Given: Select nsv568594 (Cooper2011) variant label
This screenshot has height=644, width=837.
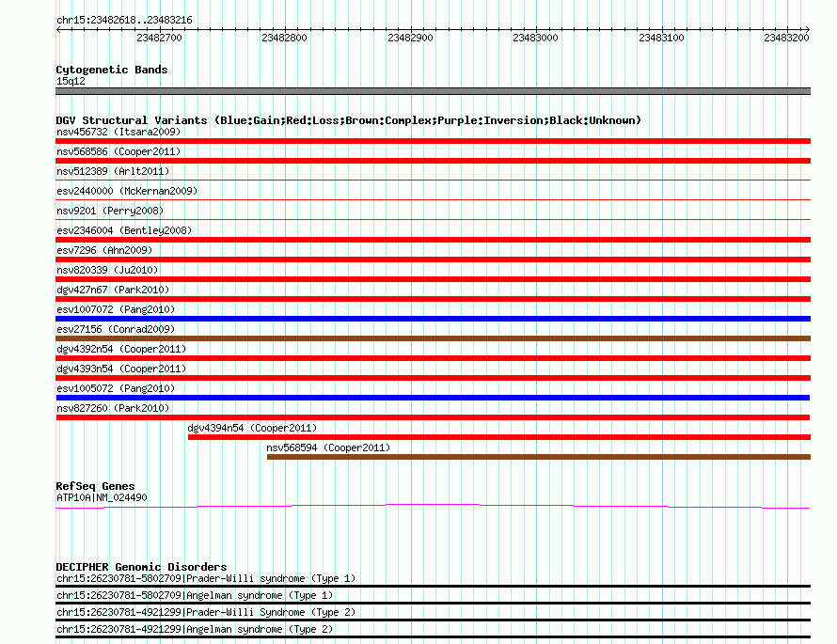Looking at the screenshot, I should coord(328,448).
